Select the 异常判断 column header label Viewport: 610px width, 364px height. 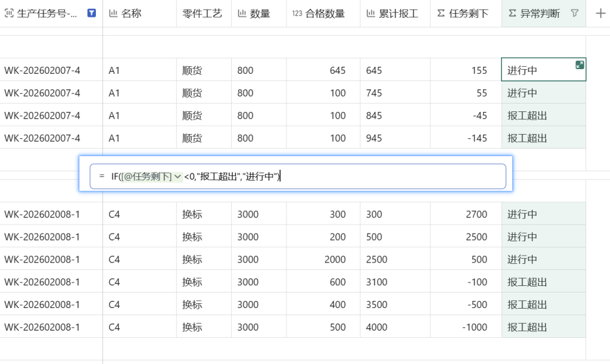point(540,14)
